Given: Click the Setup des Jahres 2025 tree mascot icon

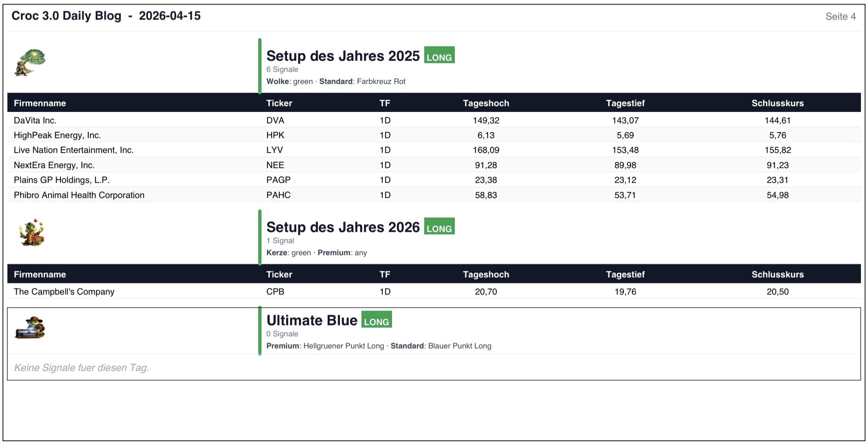Looking at the screenshot, I should coord(30,63).
